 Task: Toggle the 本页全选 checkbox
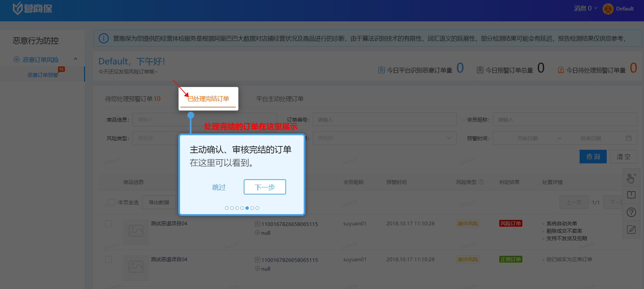(111, 203)
